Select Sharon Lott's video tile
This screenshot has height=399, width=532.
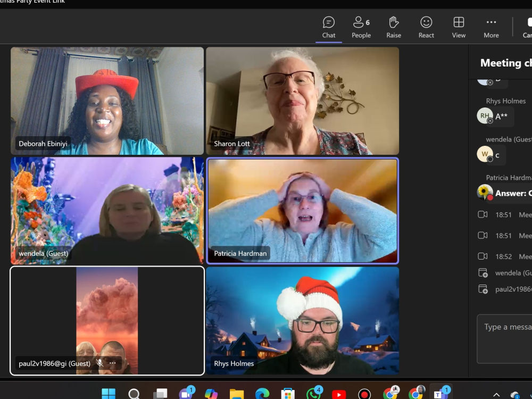[302, 101]
